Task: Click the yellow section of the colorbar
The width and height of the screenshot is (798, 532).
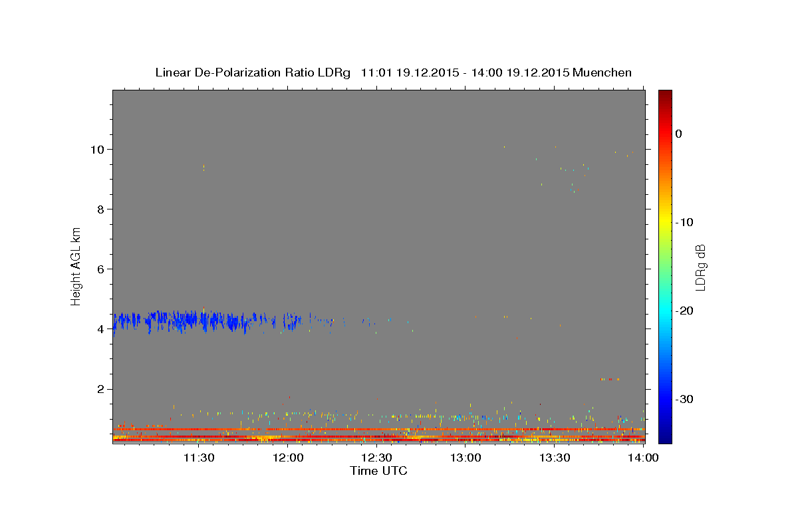Action: 665,219
